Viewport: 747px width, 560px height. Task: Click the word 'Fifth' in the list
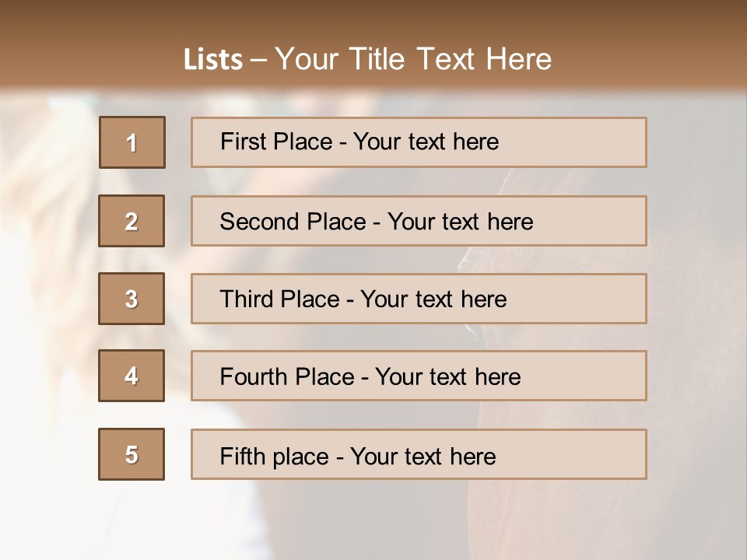(244, 456)
